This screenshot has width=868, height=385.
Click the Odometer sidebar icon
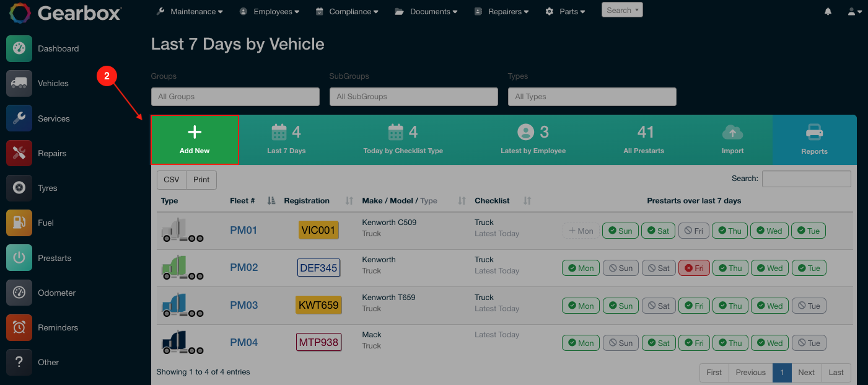[19, 292]
